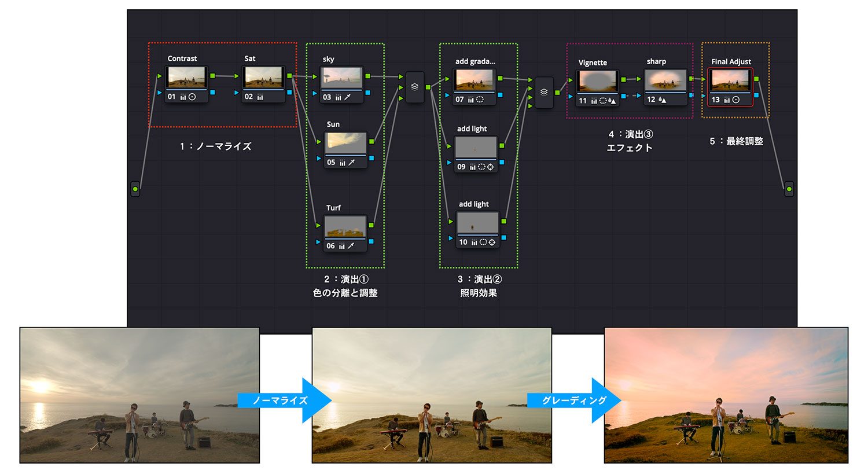Open the Power Window icon on the Vignette node
The height and width of the screenshot is (474, 868).
[602, 100]
